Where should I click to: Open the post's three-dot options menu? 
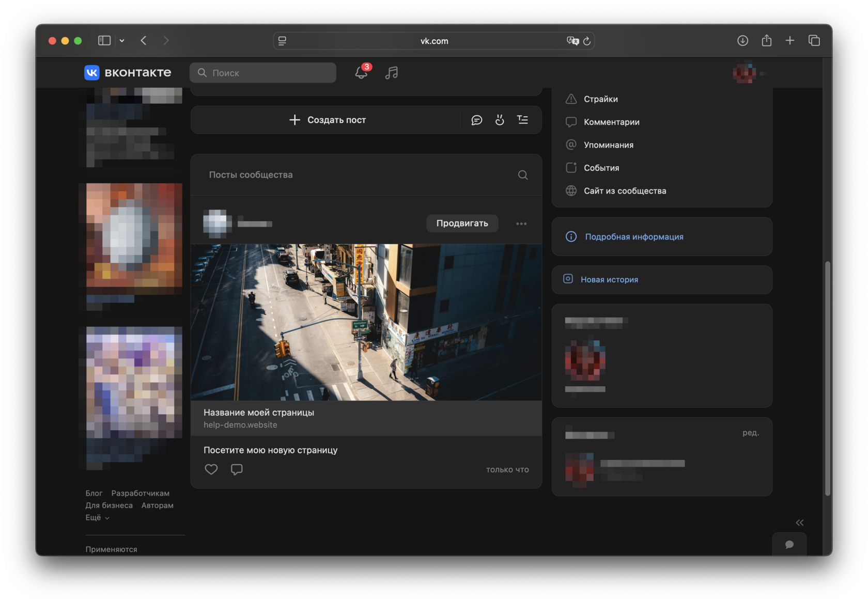pyautogui.click(x=521, y=224)
